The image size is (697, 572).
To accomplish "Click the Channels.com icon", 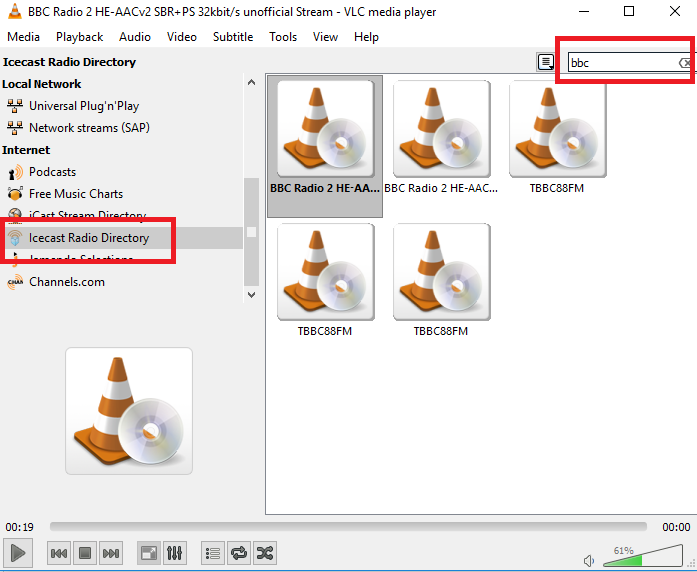I will point(15,282).
